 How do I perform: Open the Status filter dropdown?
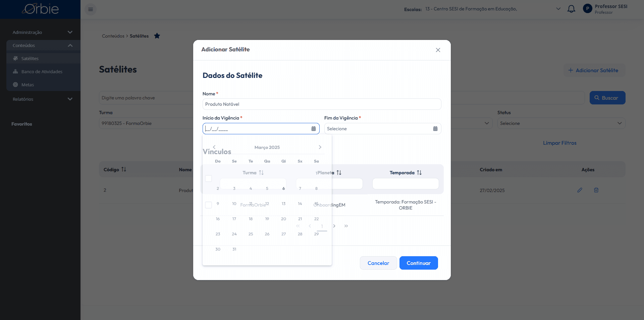[561, 123]
